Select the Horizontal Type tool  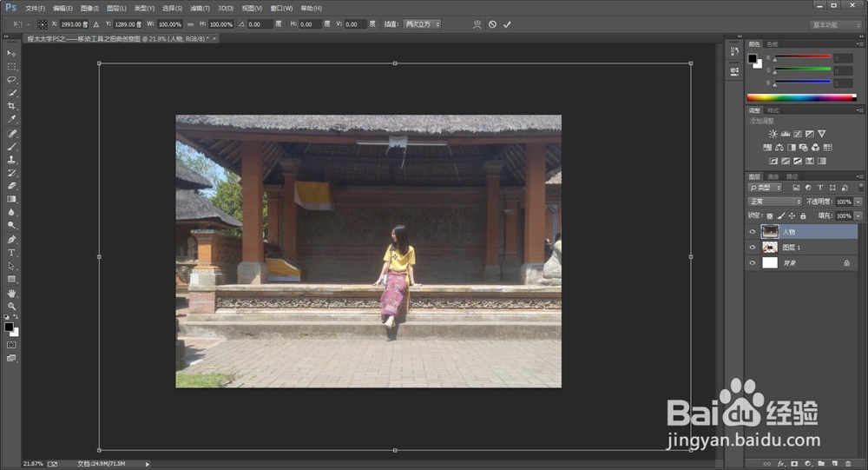(x=11, y=253)
